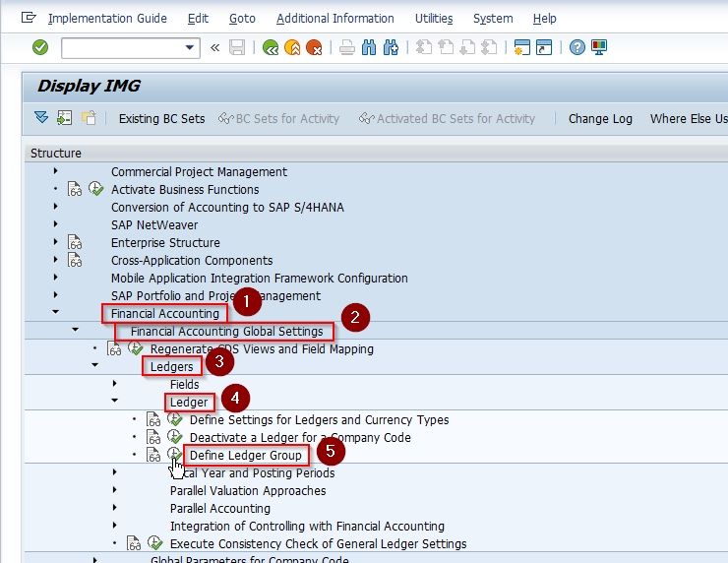Expand the SAP NetWeaver node
The image size is (728, 563).
tap(56, 223)
